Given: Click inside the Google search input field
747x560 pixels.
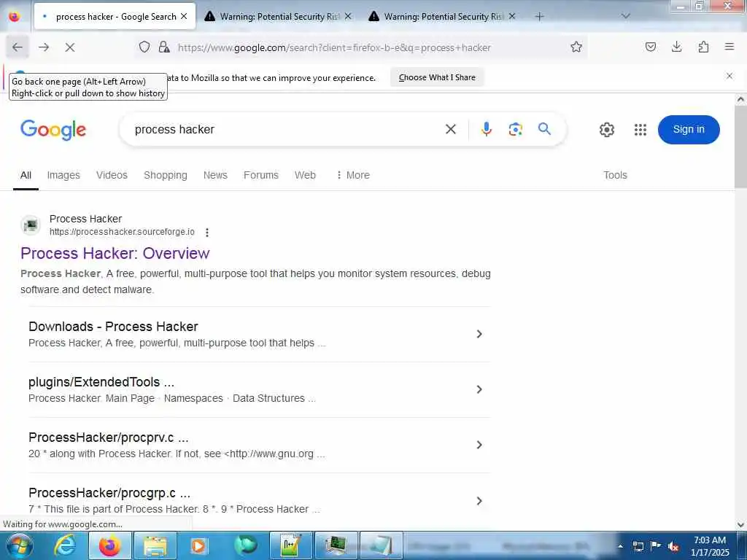Looking at the screenshot, I should click(286, 130).
